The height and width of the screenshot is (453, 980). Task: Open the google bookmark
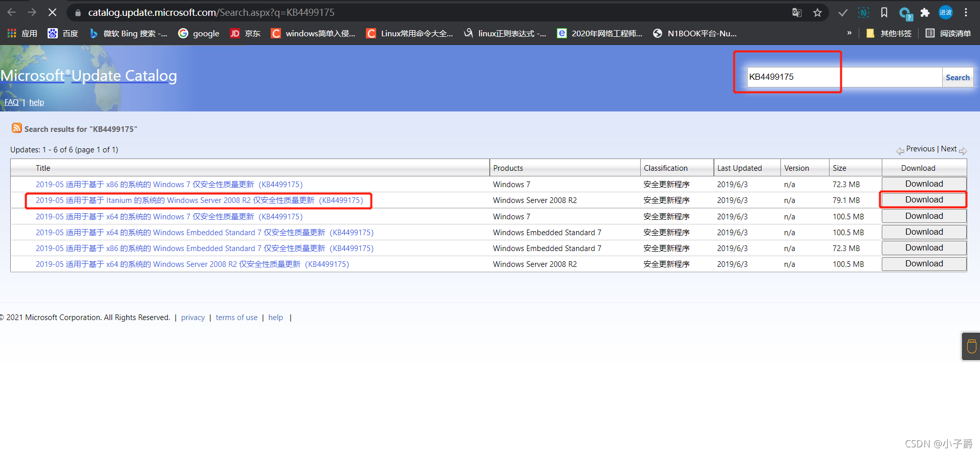199,33
